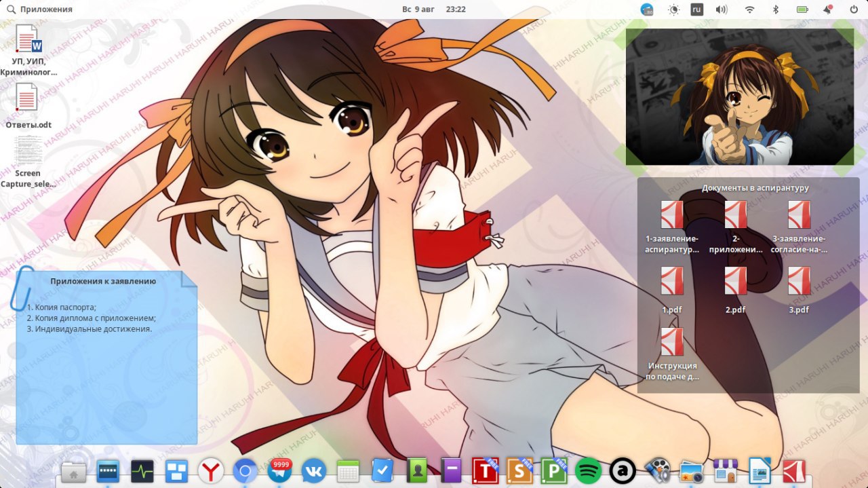Select the 1-заявление-аспирантур... PDF
The image size is (868, 488).
click(x=672, y=227)
